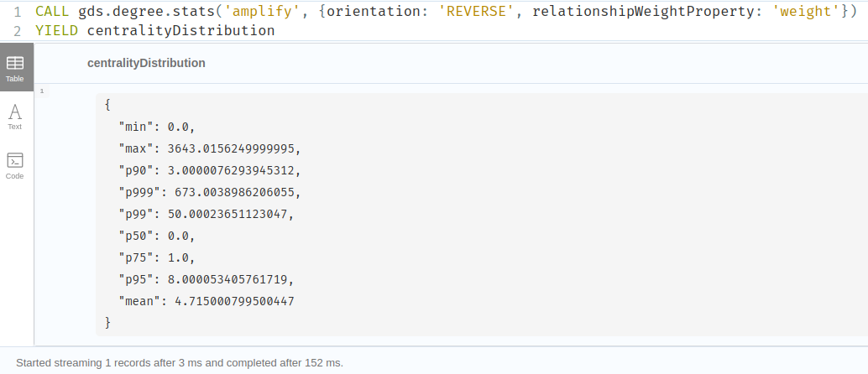The image size is (868, 374).
Task: Click the 'amplify' graph name string
Action: pyautogui.click(x=258, y=11)
